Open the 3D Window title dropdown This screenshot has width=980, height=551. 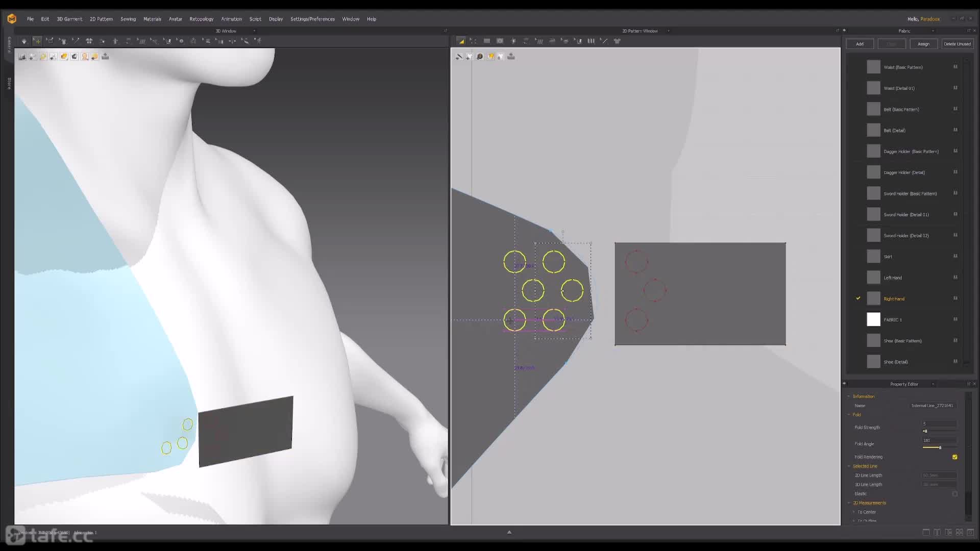pyautogui.click(x=254, y=31)
